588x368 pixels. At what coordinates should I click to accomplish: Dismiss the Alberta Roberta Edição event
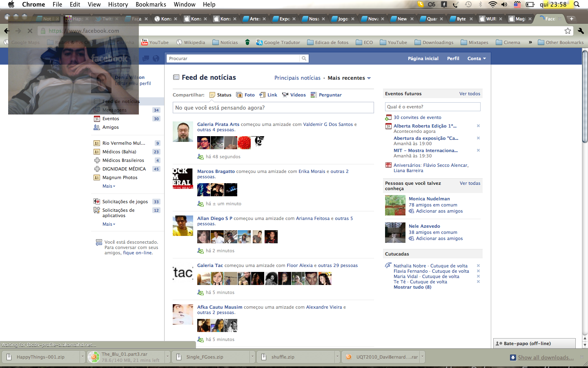point(478,126)
